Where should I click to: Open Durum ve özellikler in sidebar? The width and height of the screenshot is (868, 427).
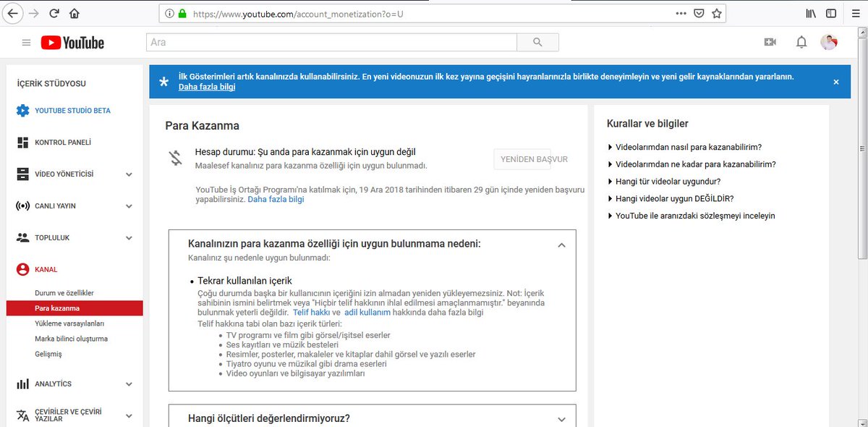pyautogui.click(x=64, y=293)
